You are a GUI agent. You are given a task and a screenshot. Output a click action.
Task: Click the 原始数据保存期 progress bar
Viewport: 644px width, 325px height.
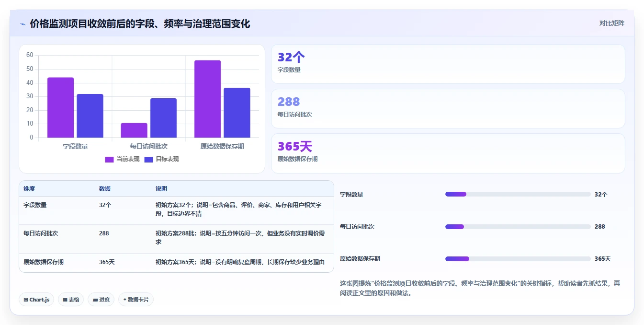click(518, 258)
